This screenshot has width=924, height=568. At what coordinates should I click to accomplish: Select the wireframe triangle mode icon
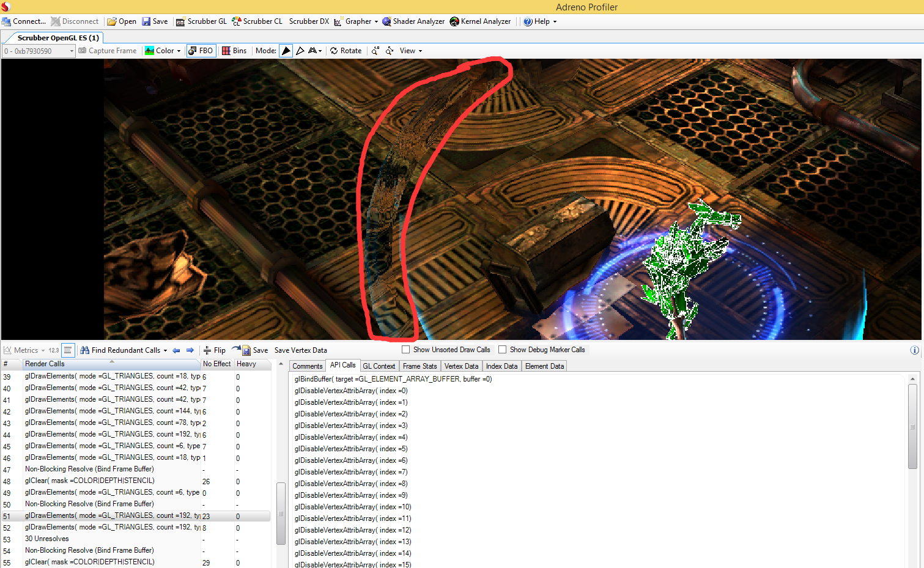[x=300, y=51]
